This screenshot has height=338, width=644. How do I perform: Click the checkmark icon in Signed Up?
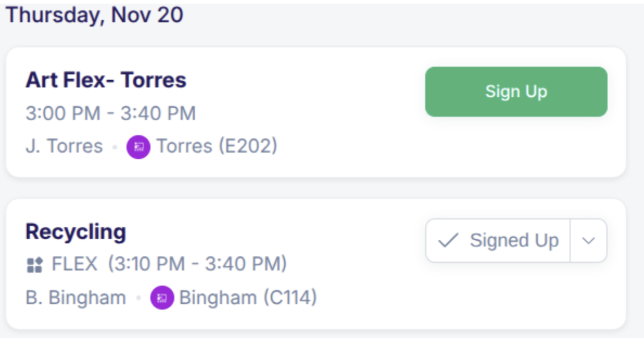coord(448,241)
